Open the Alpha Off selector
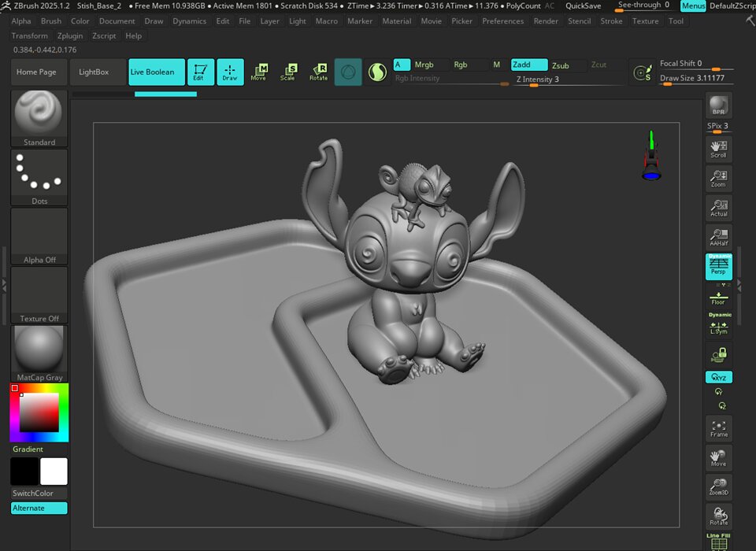The height and width of the screenshot is (551, 756). point(39,236)
